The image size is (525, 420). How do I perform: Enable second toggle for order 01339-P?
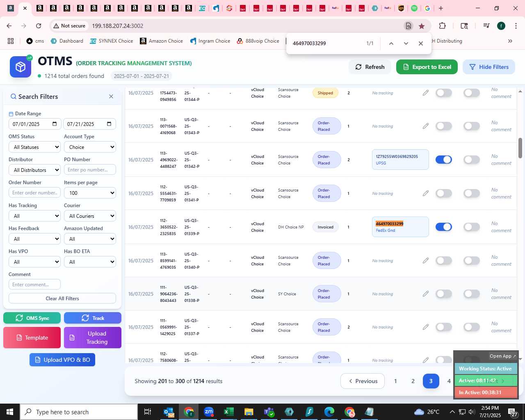pos(471,227)
